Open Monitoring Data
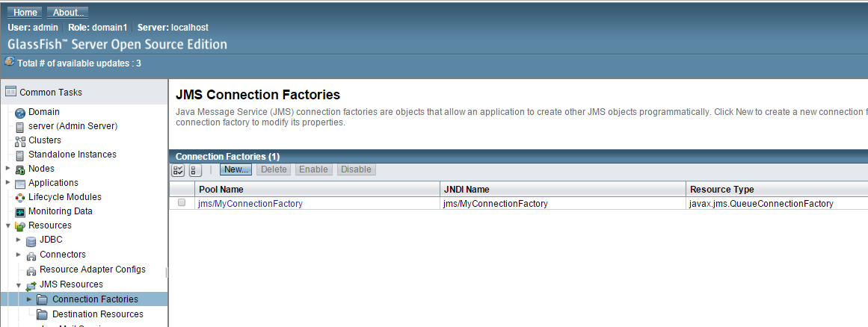 point(61,211)
